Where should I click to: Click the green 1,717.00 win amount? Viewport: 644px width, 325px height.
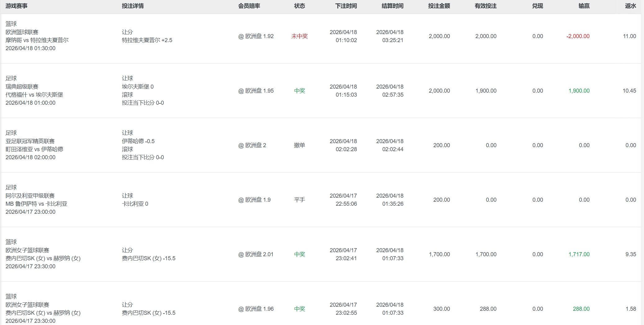coord(579,254)
